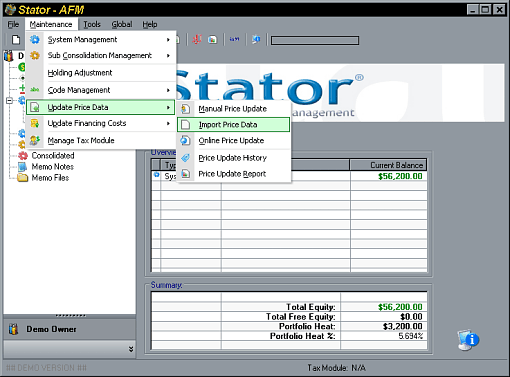Screen dimensions: 510x377
Task: Click the books icon at tree root
Action: pyautogui.click(x=9, y=56)
